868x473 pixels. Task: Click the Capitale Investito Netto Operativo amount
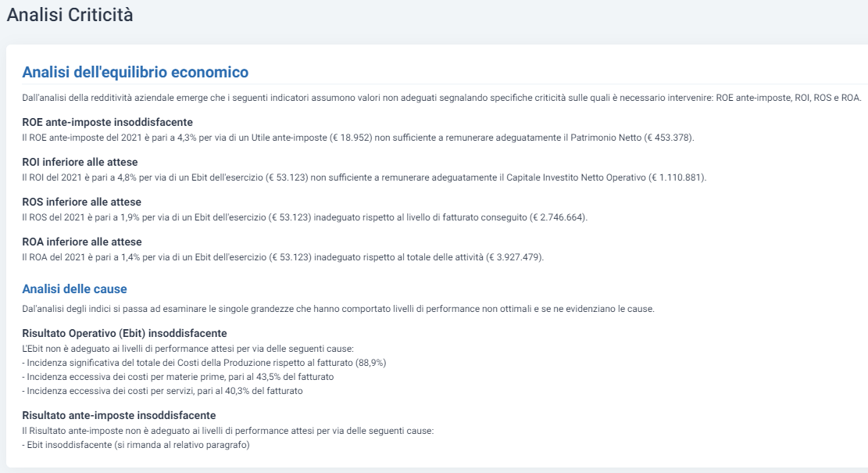click(677, 177)
